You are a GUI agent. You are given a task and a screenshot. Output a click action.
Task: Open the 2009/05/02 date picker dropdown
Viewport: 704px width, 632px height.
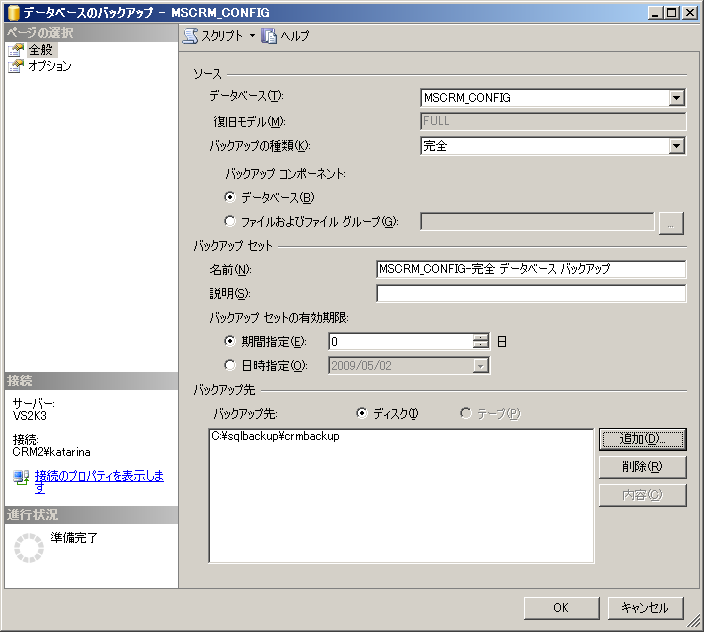point(480,366)
